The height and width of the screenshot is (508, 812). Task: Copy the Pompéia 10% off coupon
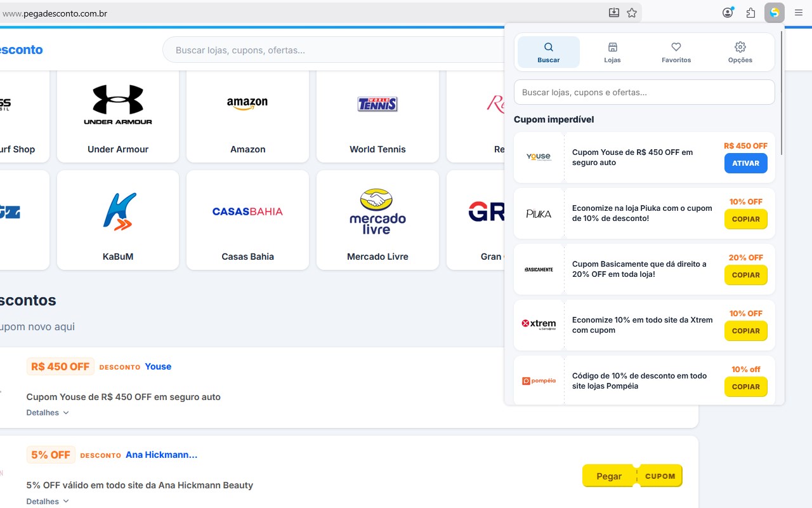(746, 387)
